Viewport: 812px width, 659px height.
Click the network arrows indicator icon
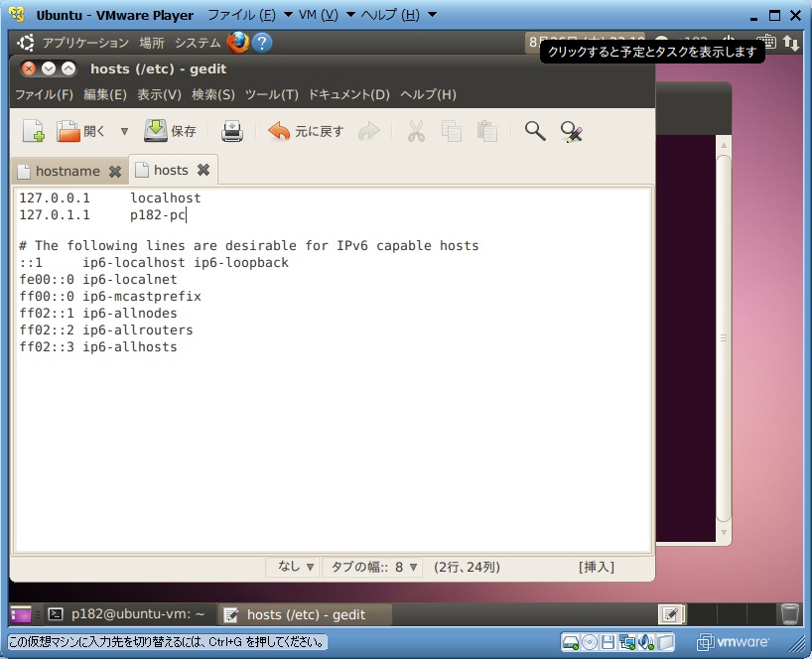791,43
